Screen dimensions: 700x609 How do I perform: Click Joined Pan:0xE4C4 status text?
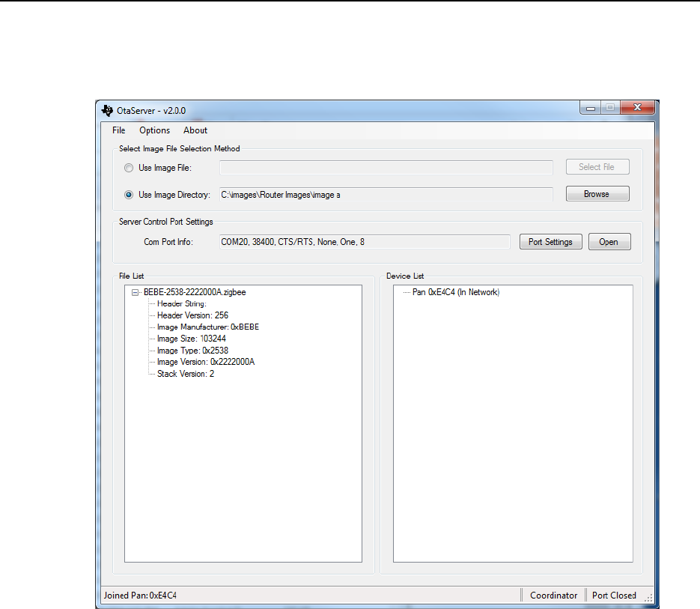(x=140, y=596)
